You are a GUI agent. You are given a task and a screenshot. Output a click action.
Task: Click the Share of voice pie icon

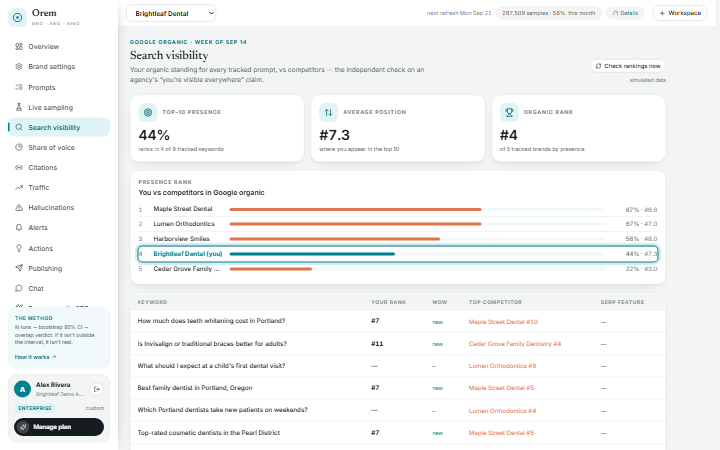(19, 147)
